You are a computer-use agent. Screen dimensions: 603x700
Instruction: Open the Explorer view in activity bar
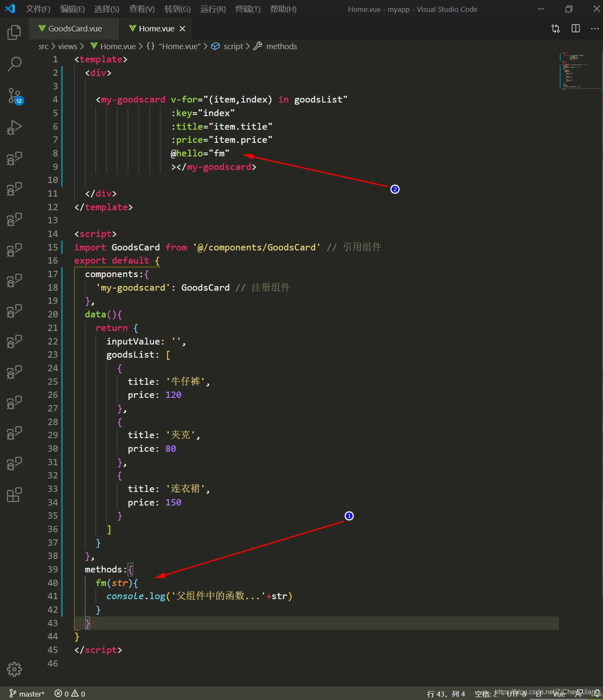pyautogui.click(x=14, y=32)
